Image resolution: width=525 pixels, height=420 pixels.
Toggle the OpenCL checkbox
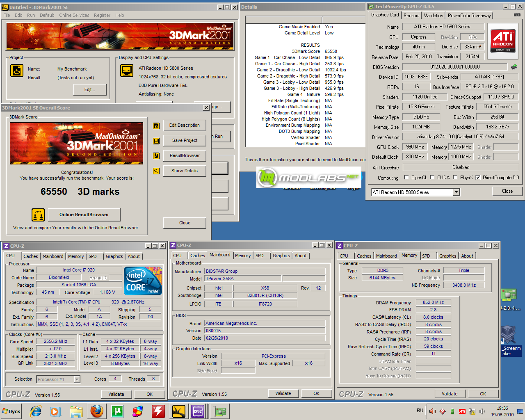tap(406, 178)
